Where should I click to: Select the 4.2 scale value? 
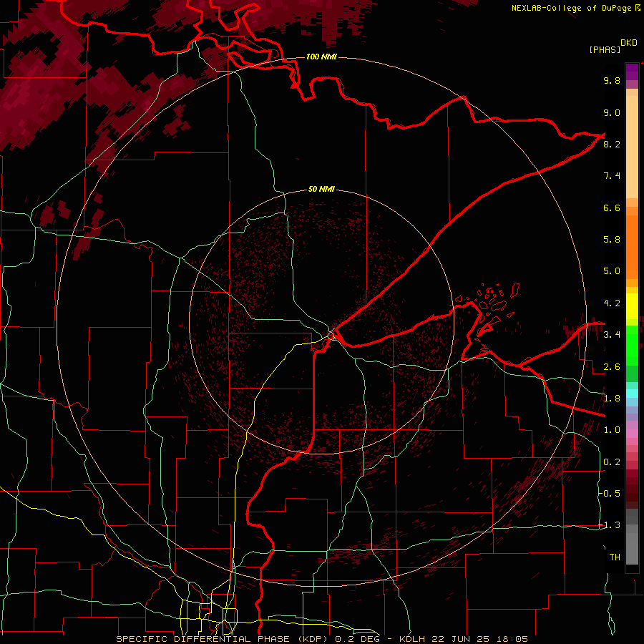612,303
